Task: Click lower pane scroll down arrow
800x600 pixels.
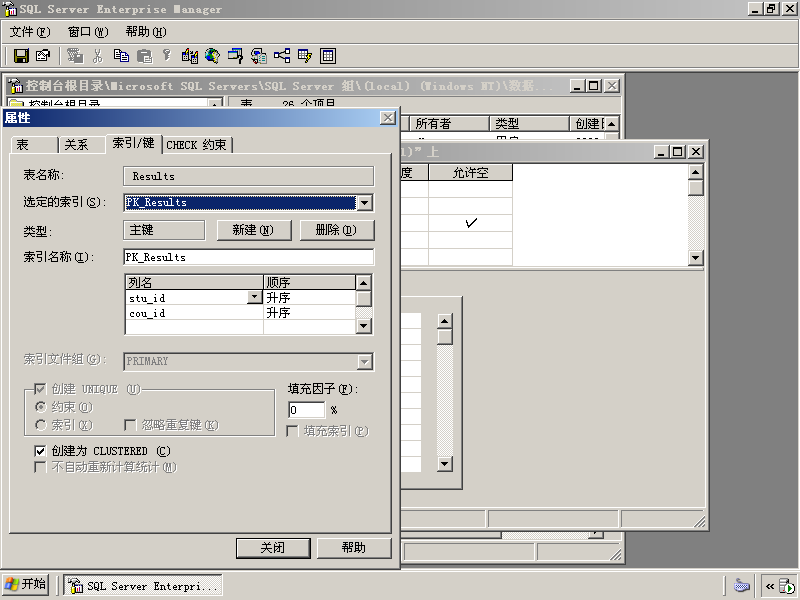Action: click(x=445, y=464)
